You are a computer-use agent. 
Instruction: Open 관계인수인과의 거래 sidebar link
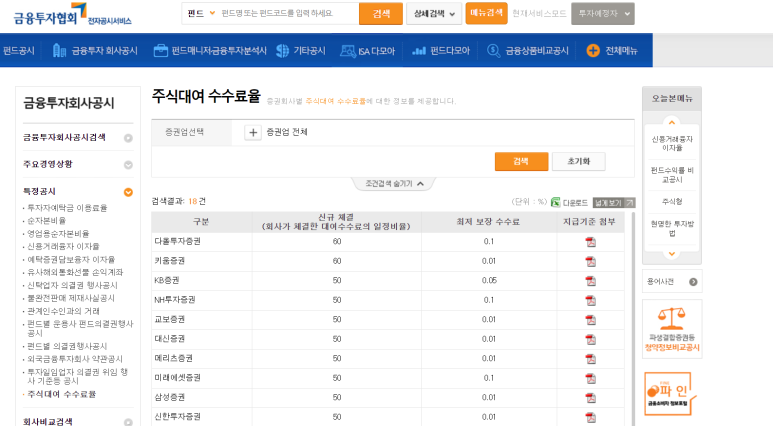(63, 311)
